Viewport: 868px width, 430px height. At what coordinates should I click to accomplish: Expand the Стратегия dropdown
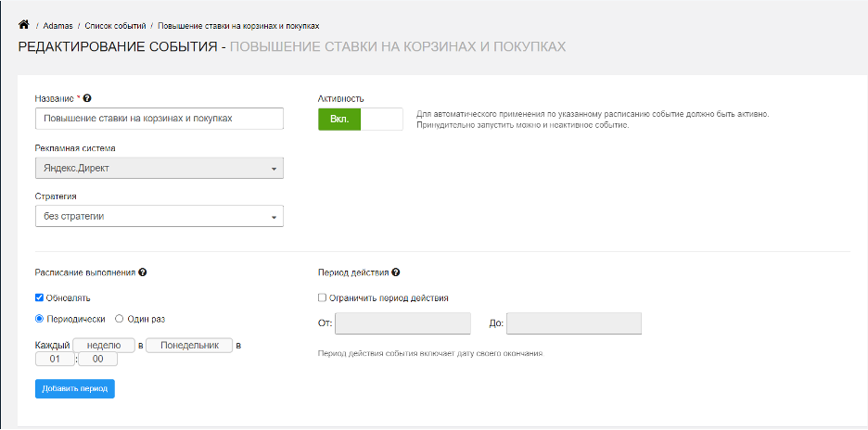pos(160,216)
